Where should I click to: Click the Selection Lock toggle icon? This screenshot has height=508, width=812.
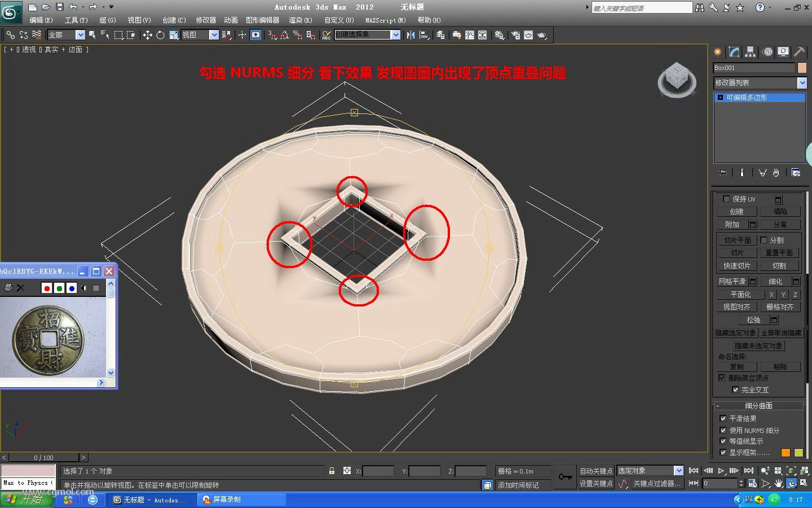332,471
